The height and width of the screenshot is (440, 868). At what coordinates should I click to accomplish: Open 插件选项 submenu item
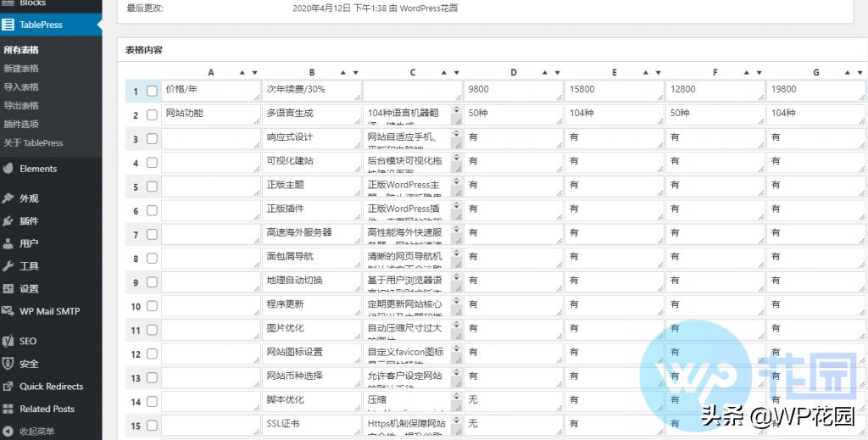point(21,124)
